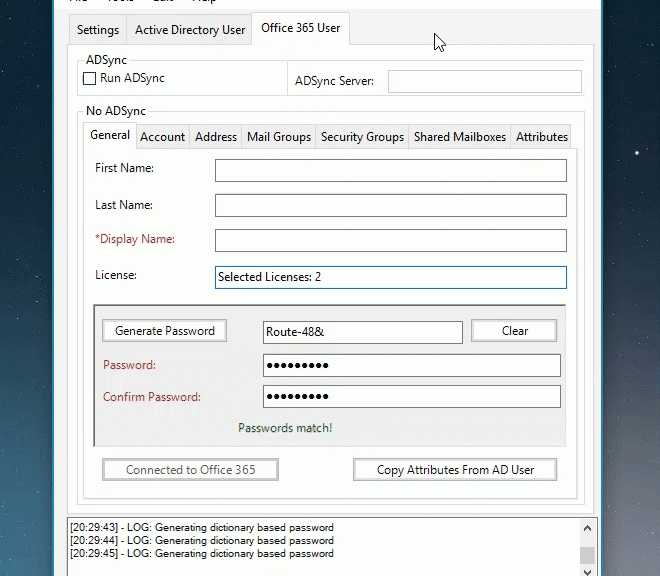The image size is (660, 576).
Task: Click the 20:29:45 log entry
Action: [x=202, y=554]
